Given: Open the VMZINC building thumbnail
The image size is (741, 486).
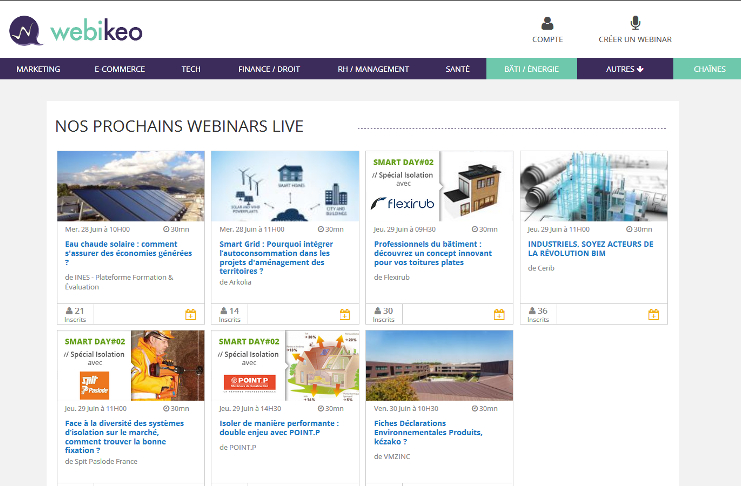Looking at the screenshot, I should pyautogui.click(x=439, y=365).
